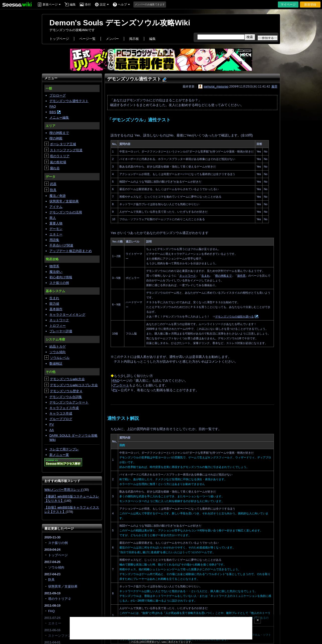Open the 編集 nav tab in header
Viewport: 322px width, 644px height.
152,39
